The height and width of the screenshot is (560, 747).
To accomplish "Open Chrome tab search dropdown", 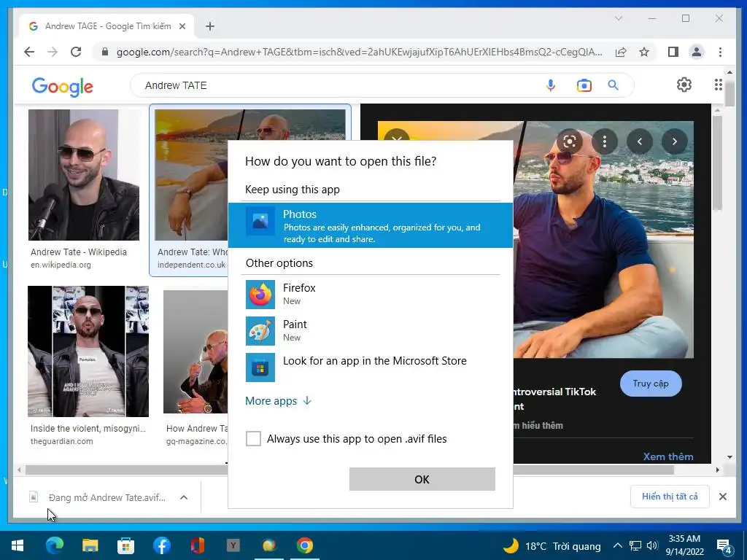I will pyautogui.click(x=619, y=18).
